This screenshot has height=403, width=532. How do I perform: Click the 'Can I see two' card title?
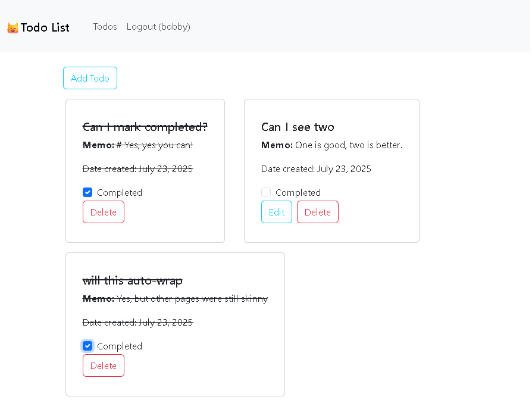click(x=298, y=127)
